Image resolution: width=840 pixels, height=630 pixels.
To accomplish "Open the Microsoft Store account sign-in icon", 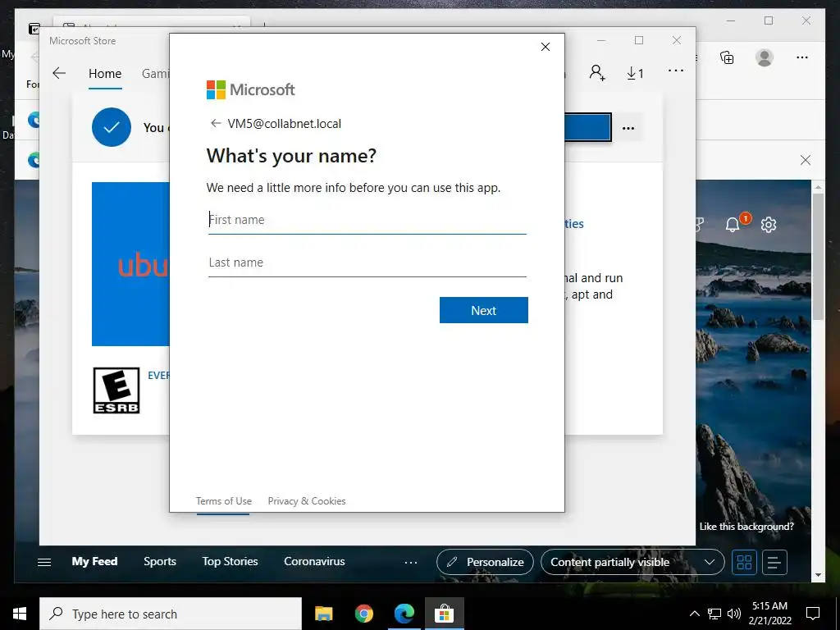I will click(x=597, y=72).
